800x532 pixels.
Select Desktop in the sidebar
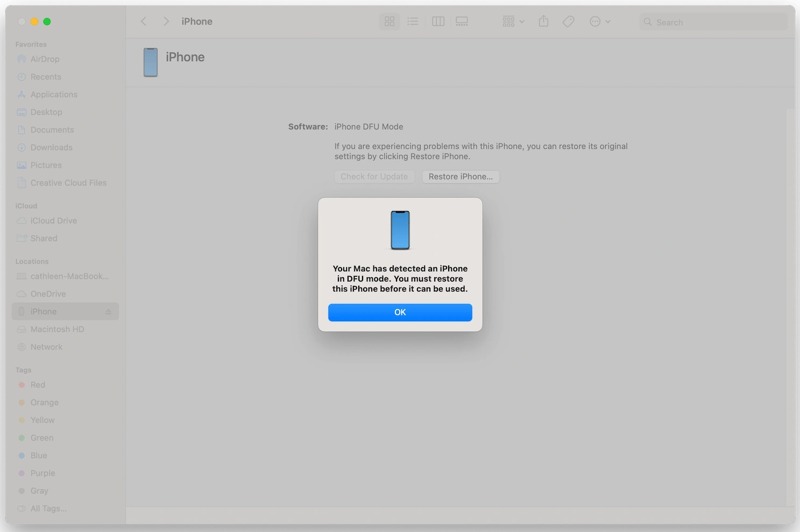[65, 112]
